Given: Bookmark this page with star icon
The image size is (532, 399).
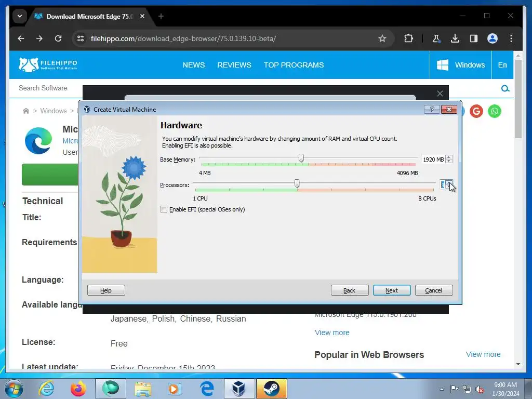Looking at the screenshot, I should tap(382, 38).
